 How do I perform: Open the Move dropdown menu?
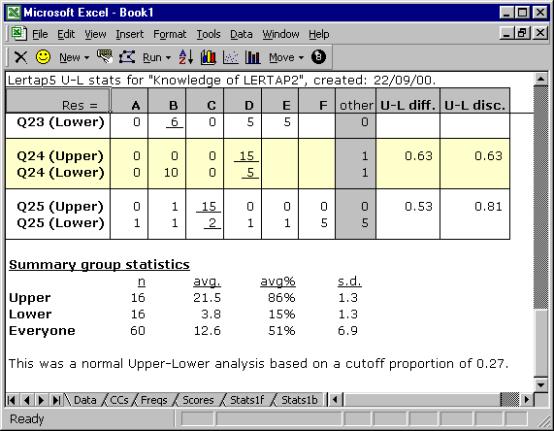286,57
